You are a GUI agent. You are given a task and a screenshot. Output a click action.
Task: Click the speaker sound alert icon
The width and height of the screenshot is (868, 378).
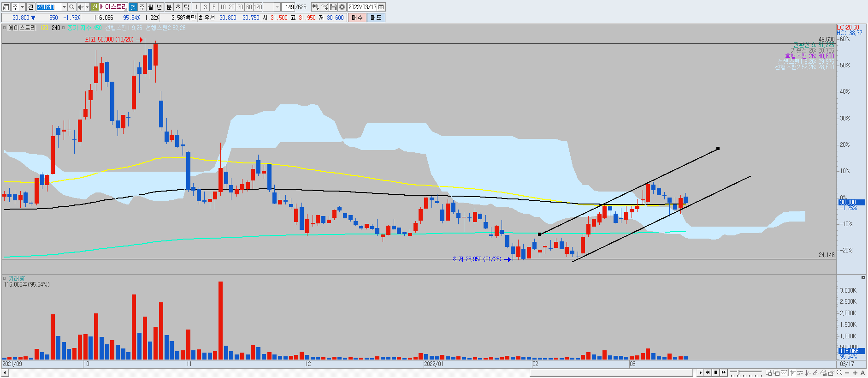(81, 7)
